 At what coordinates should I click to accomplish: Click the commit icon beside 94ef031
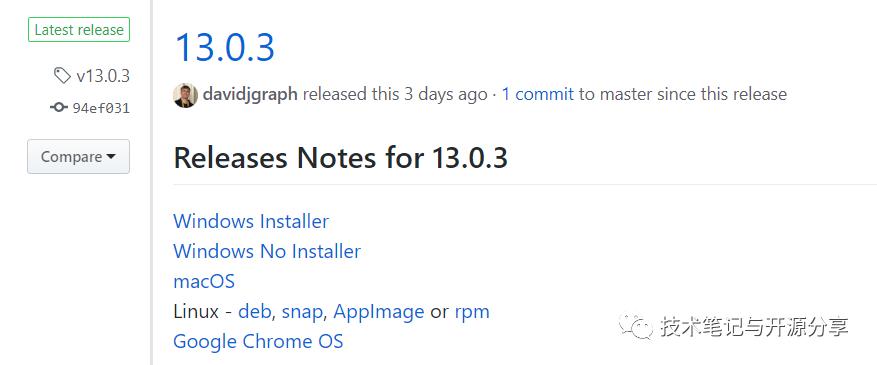click(x=58, y=107)
